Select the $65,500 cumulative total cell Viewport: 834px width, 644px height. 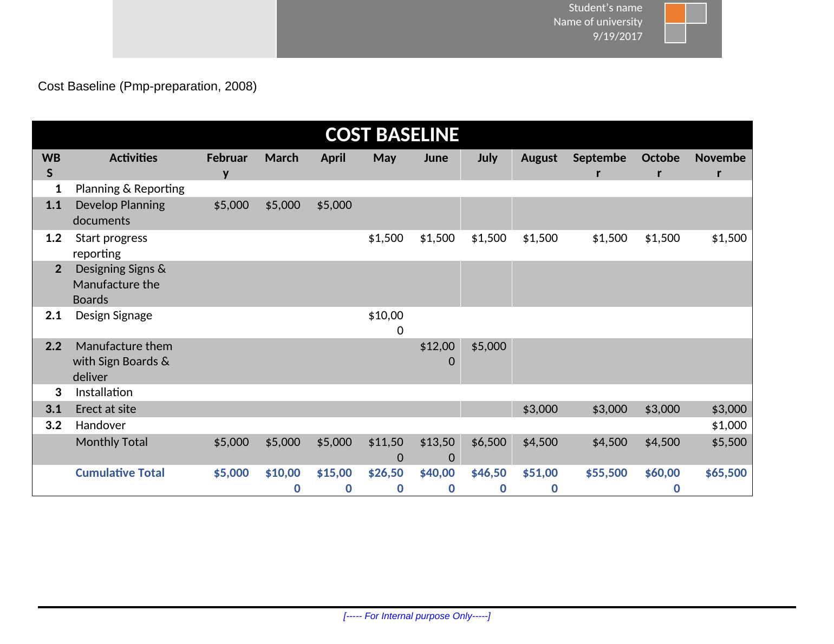[726, 473]
